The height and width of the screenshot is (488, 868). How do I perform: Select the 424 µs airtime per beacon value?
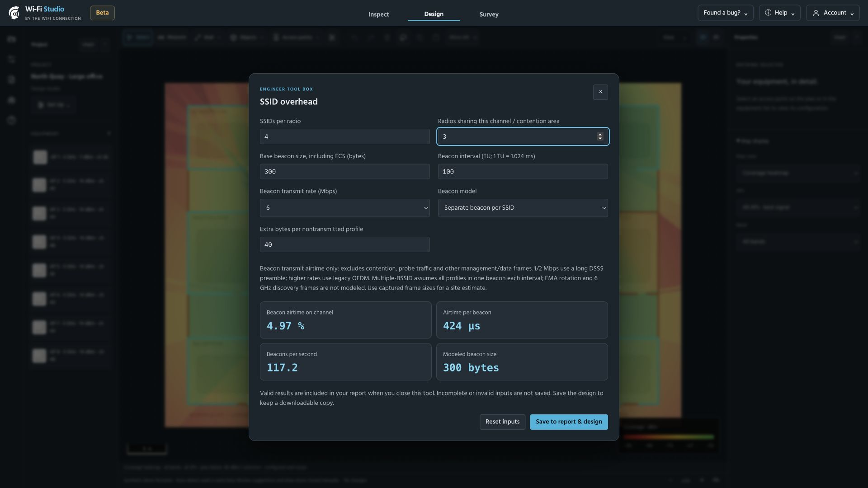tap(462, 326)
